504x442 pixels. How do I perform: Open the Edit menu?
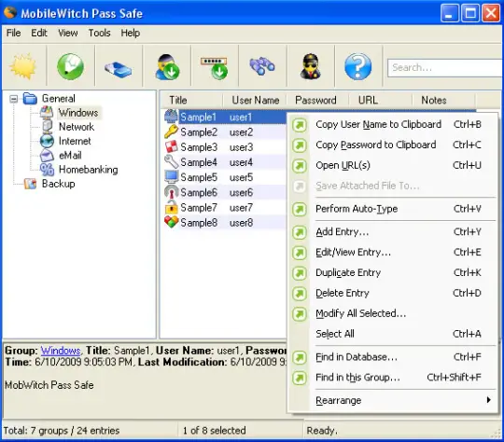39,33
